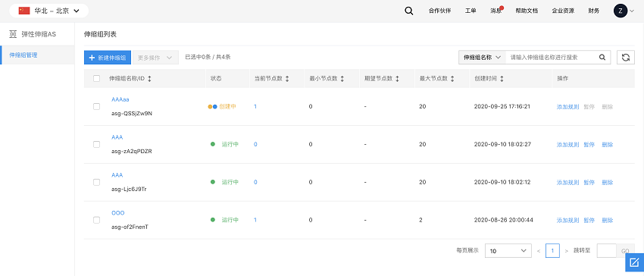Image resolution: width=644 pixels, height=276 pixels.
Task: Sort by 当前节点数 column arrows
Action: coord(286,79)
